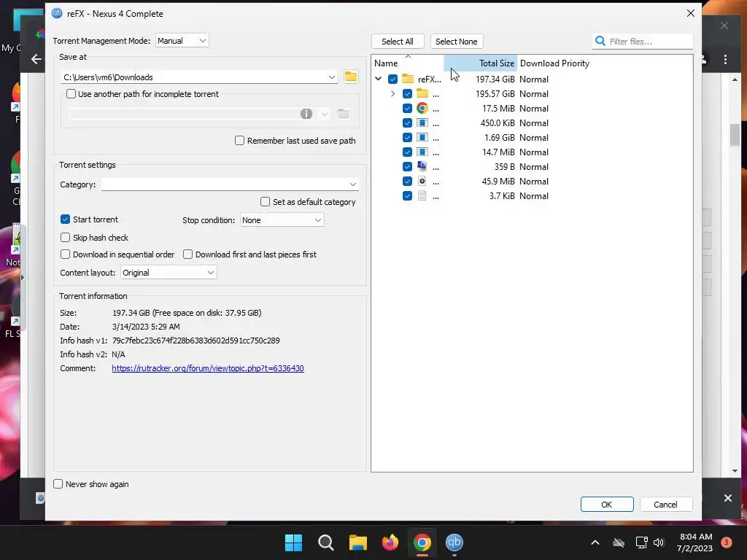Viewport: 747px width, 560px height.
Task: Switch to Chrome in taskbar
Action: pos(422,542)
